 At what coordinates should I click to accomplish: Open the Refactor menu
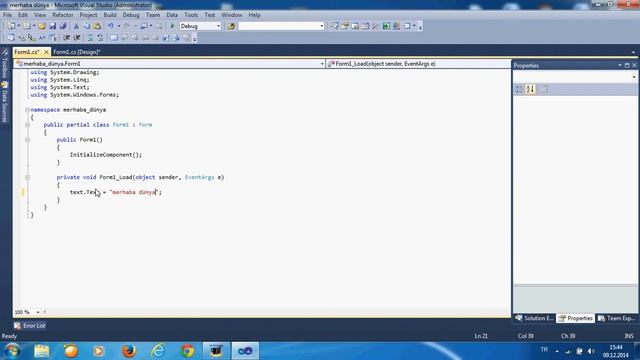click(63, 15)
